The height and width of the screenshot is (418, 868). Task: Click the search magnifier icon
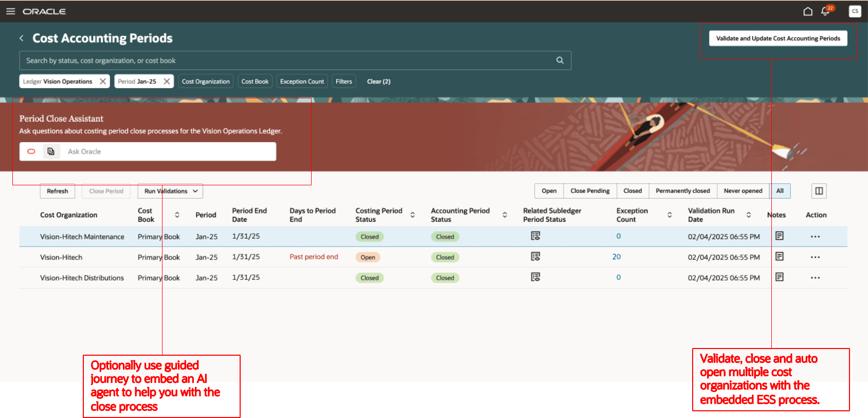560,60
